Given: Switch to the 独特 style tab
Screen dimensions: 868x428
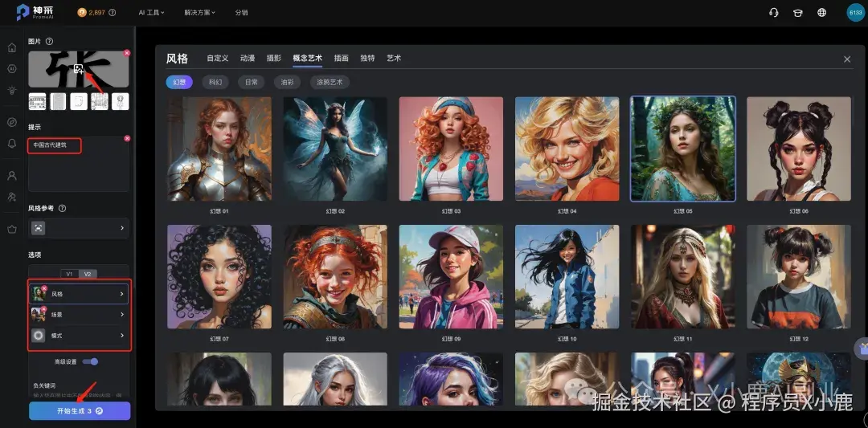Looking at the screenshot, I should click(367, 58).
